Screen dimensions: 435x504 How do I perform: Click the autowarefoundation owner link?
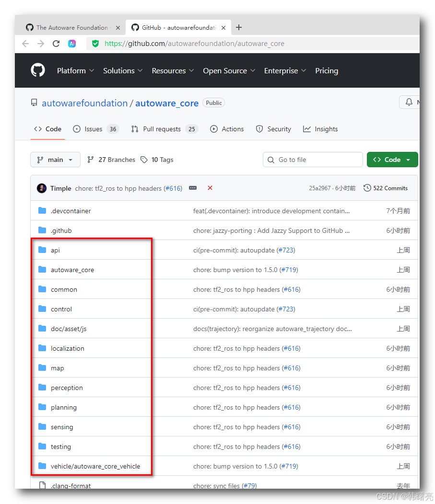tap(84, 103)
